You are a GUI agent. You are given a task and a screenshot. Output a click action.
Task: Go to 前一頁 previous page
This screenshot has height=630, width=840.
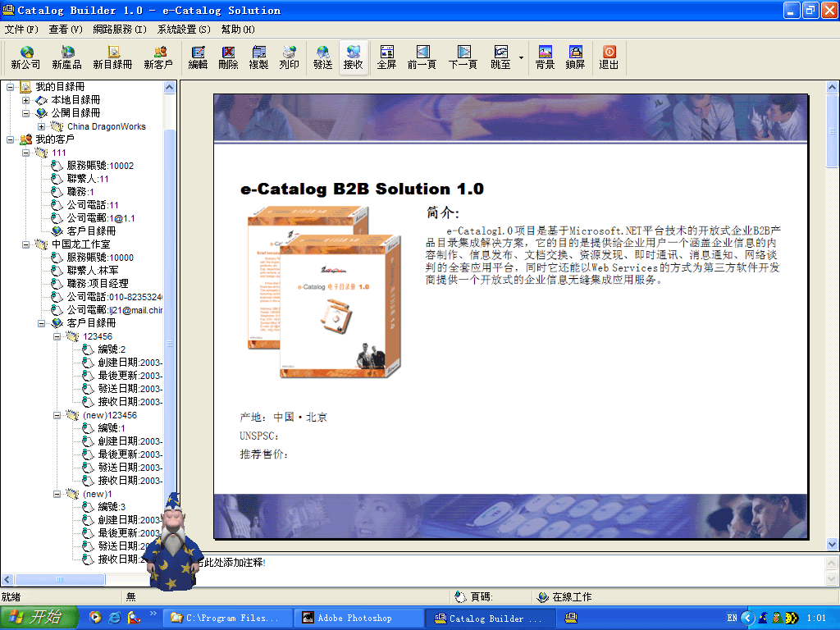[422, 58]
